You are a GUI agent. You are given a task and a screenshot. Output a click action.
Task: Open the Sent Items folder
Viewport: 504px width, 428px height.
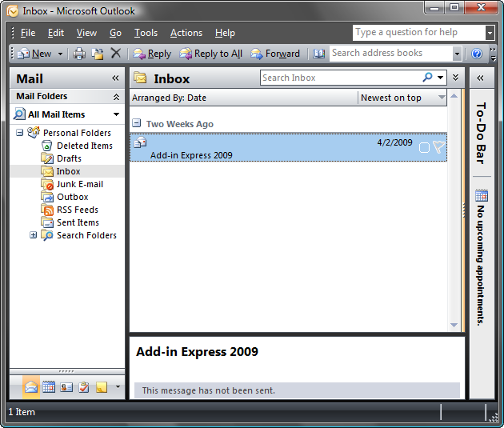[78, 222]
